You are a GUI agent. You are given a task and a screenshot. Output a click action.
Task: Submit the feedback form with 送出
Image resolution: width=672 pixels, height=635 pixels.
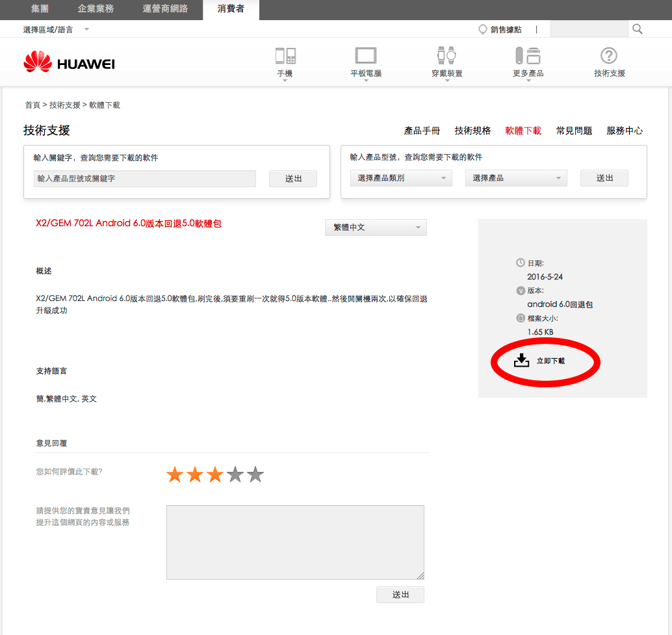tap(400, 595)
